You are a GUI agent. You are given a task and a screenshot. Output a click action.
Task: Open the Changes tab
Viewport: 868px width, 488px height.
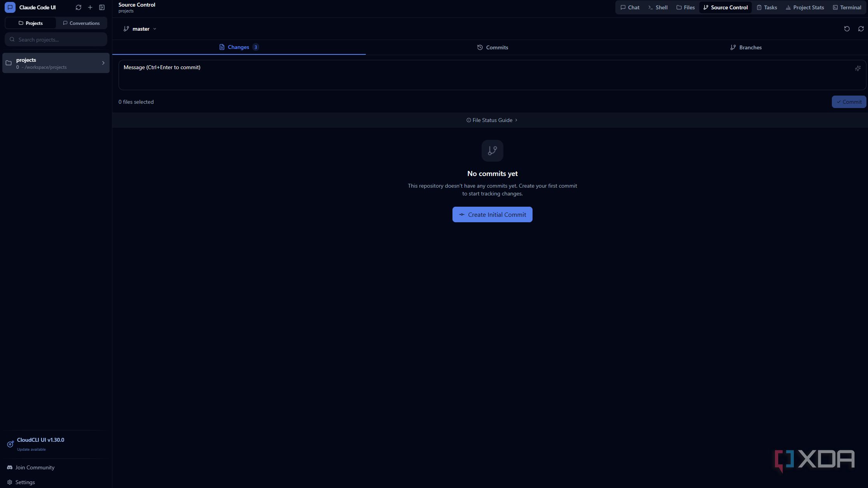click(239, 47)
